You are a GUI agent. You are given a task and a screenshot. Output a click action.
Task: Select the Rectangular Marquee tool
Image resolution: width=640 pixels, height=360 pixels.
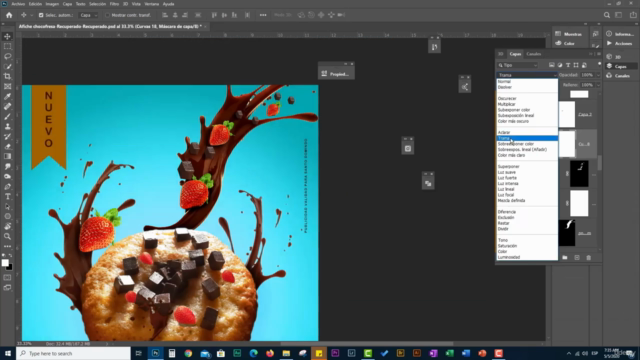7,47
